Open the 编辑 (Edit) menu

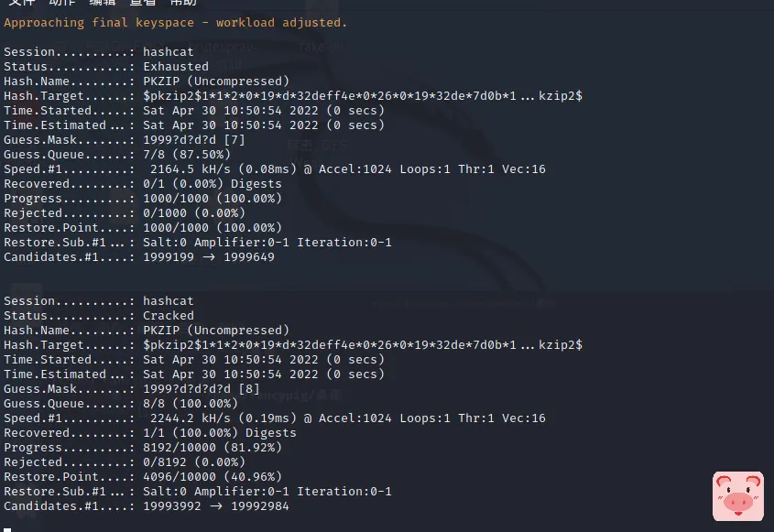click(102, 3)
